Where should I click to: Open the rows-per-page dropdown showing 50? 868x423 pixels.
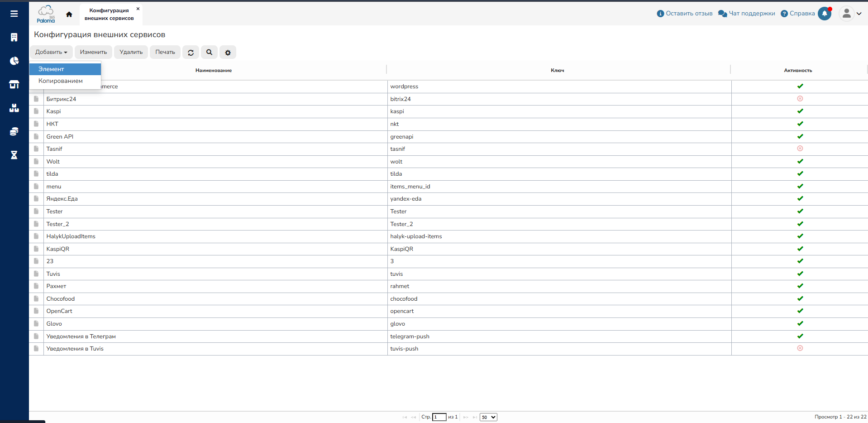[x=488, y=417]
